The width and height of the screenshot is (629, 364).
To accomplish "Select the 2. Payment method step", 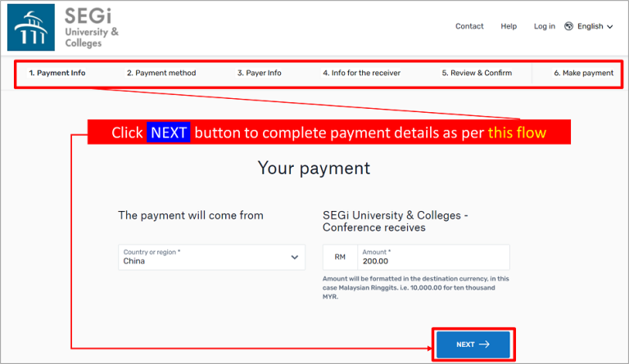I will pos(161,73).
